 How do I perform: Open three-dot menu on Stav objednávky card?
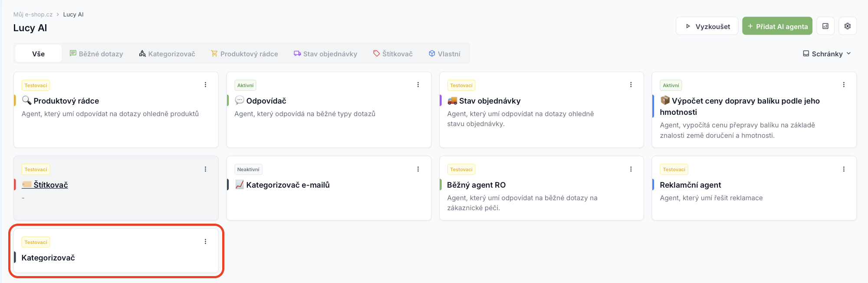click(631, 85)
